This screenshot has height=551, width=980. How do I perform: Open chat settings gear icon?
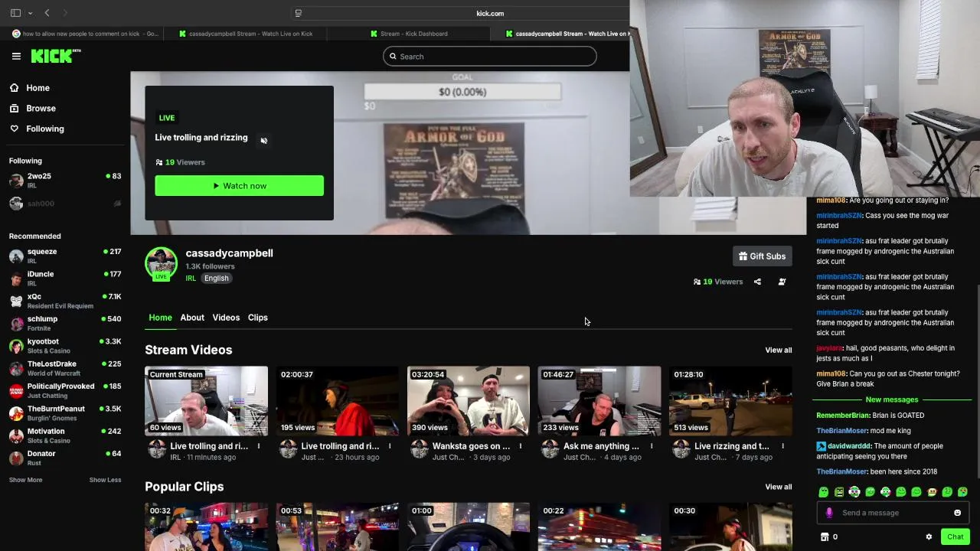coord(929,536)
